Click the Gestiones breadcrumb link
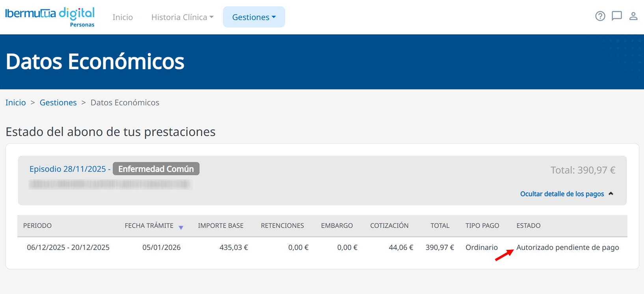Screen dimensions: 644x294 [58, 103]
